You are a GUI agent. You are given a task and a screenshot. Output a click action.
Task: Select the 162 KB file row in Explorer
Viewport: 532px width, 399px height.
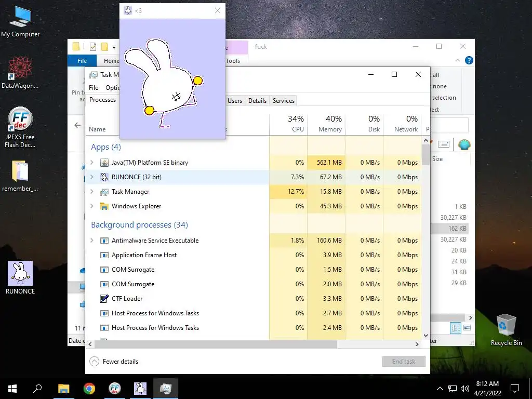click(x=450, y=229)
